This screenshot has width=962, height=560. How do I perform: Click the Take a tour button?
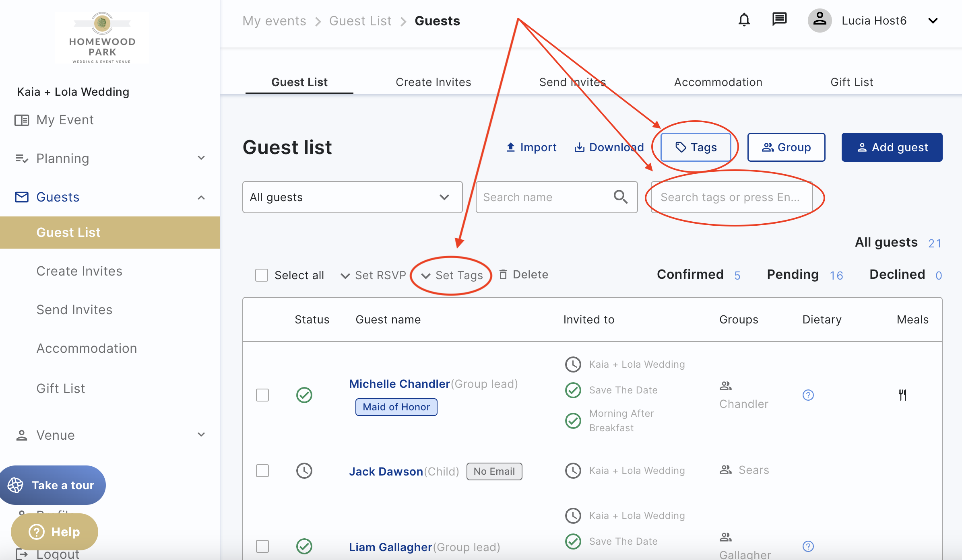[x=53, y=485]
